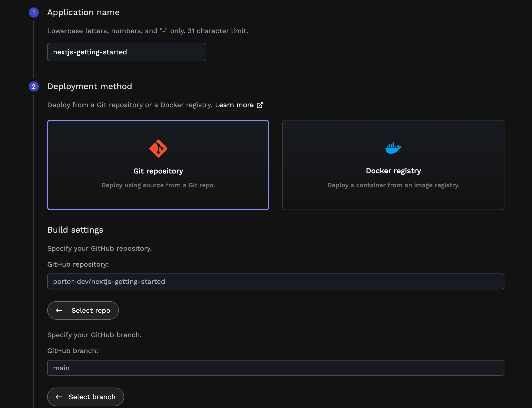Screen dimensions: 532x408
Task: Open the Learn more link
Action: [234, 105]
